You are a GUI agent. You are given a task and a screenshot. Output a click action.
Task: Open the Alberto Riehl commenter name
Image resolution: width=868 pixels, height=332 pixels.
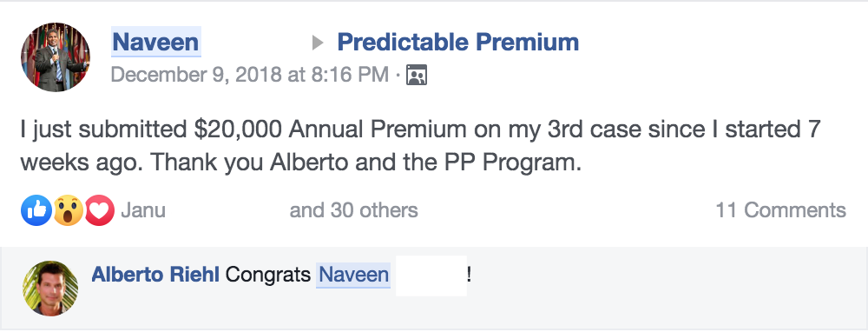(155, 275)
